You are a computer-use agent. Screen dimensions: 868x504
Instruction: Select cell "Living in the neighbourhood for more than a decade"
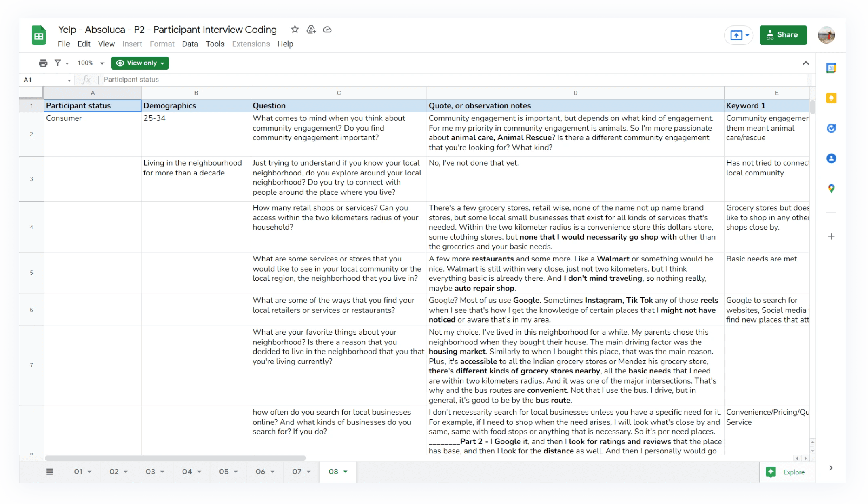[196, 179]
